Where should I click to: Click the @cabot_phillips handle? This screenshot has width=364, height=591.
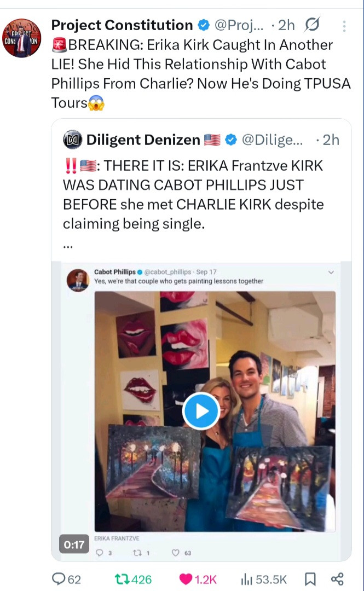point(168,272)
